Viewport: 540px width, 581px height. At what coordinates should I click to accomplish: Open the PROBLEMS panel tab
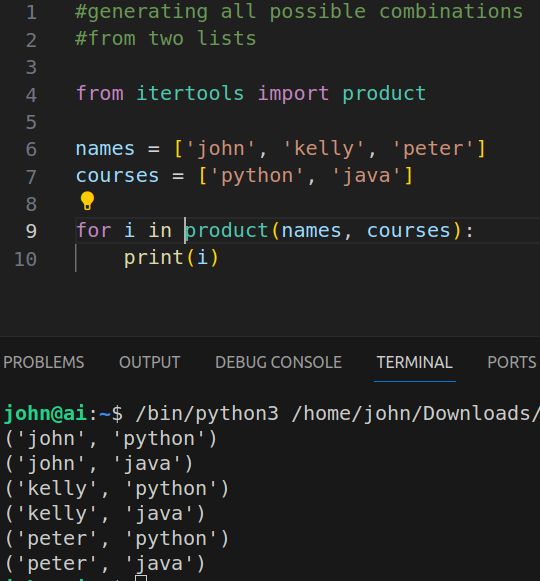click(x=44, y=362)
